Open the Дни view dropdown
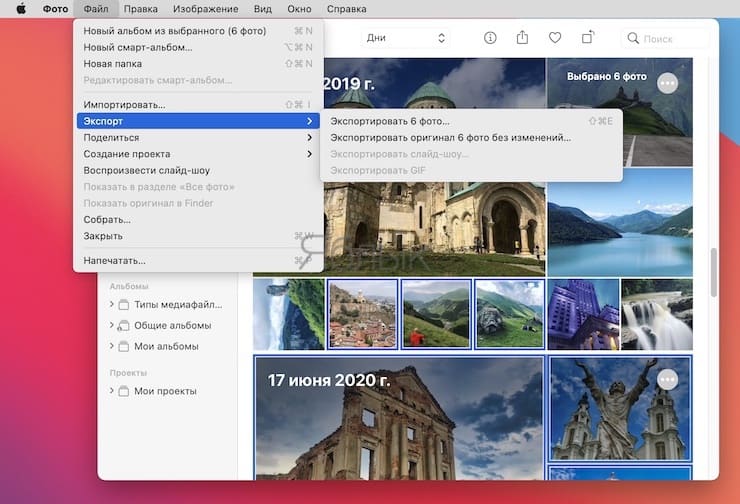 (405, 38)
